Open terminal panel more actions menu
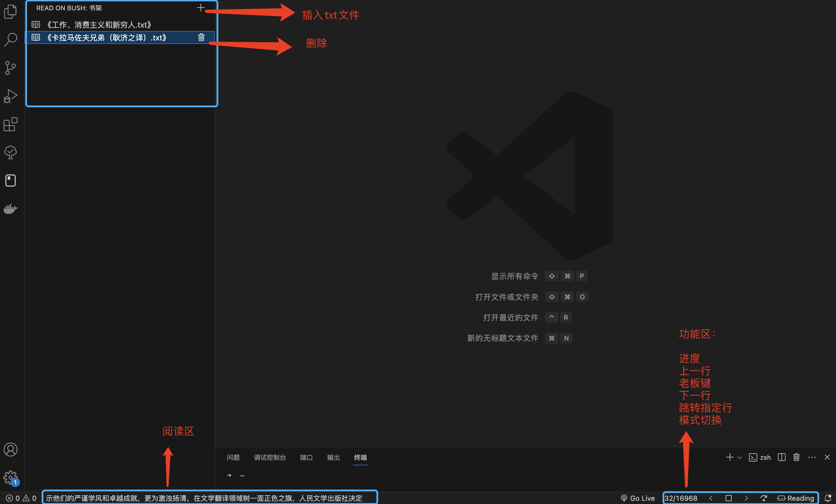This screenshot has width=836, height=504. [x=812, y=457]
